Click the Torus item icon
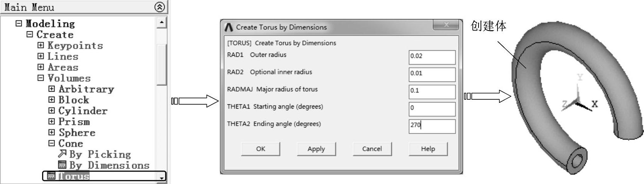Viewport: 644px width, 184px height. pyautogui.click(x=51, y=176)
